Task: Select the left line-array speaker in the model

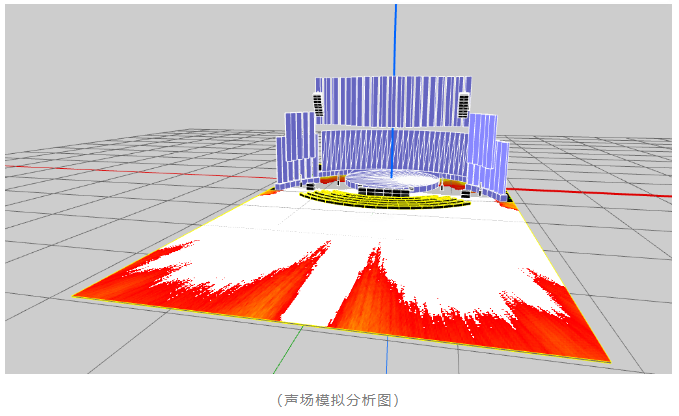Action: pyautogui.click(x=318, y=104)
